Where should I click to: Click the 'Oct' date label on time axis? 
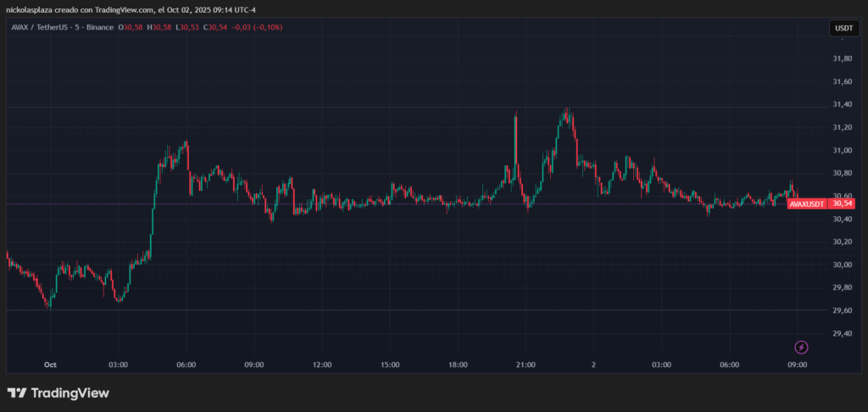[50, 365]
